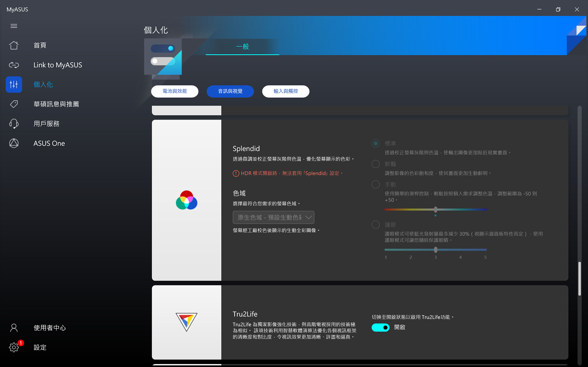The image size is (588, 367).
Task: Restore down the MyASUS window
Action: point(558,9)
